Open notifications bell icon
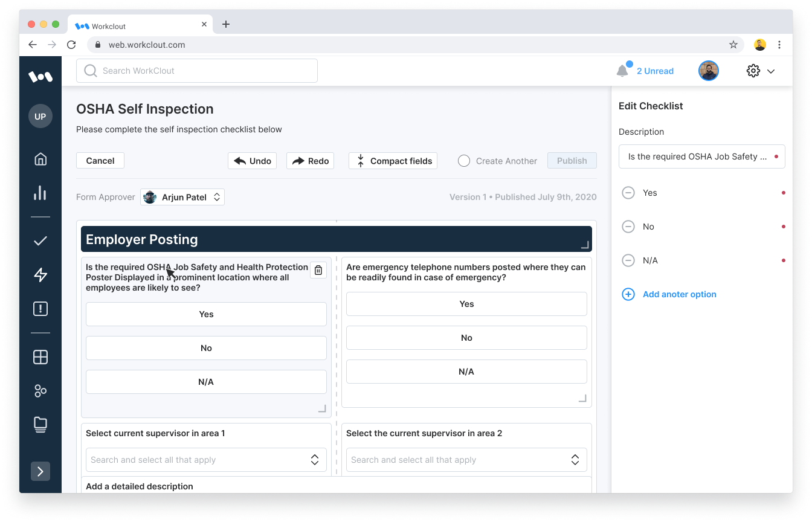Image resolution: width=812 pixels, height=522 pixels. [x=622, y=71]
